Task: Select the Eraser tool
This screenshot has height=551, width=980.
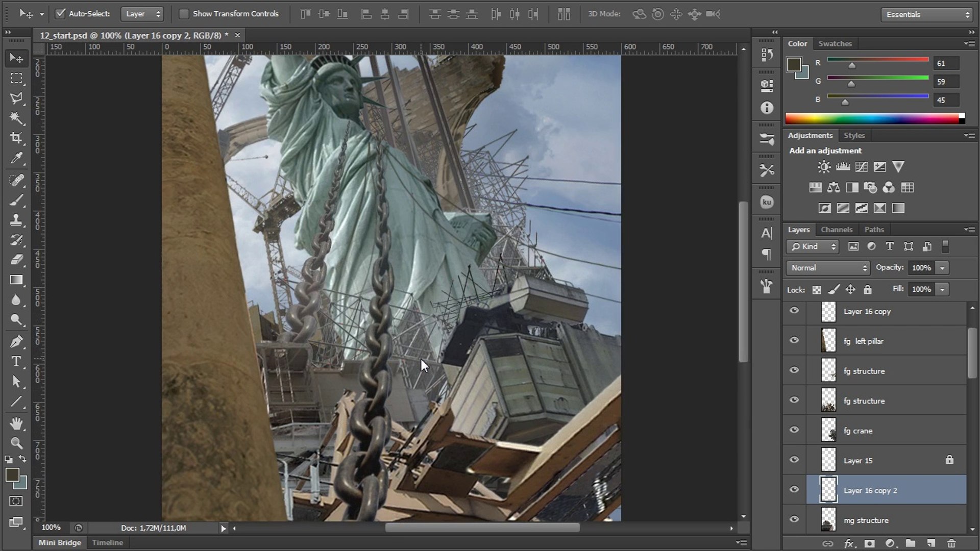Action: (x=16, y=260)
